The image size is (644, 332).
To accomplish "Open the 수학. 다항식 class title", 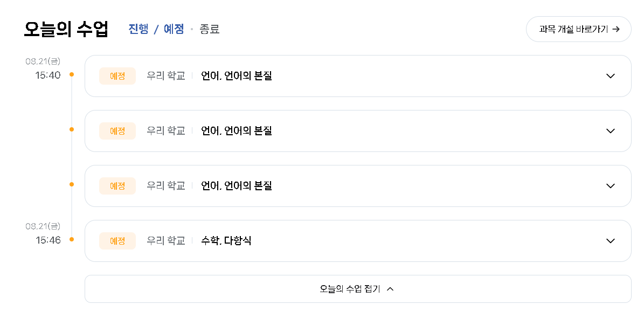I will click(x=226, y=241).
